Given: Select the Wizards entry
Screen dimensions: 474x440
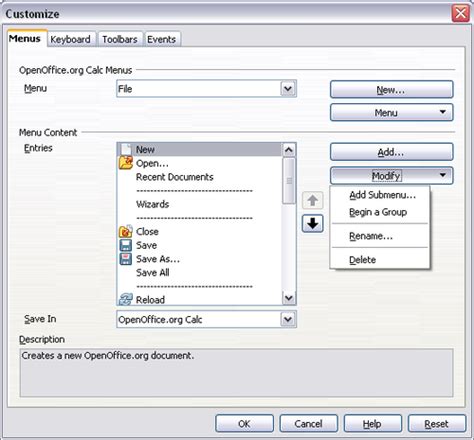Looking at the screenshot, I should (x=199, y=204).
